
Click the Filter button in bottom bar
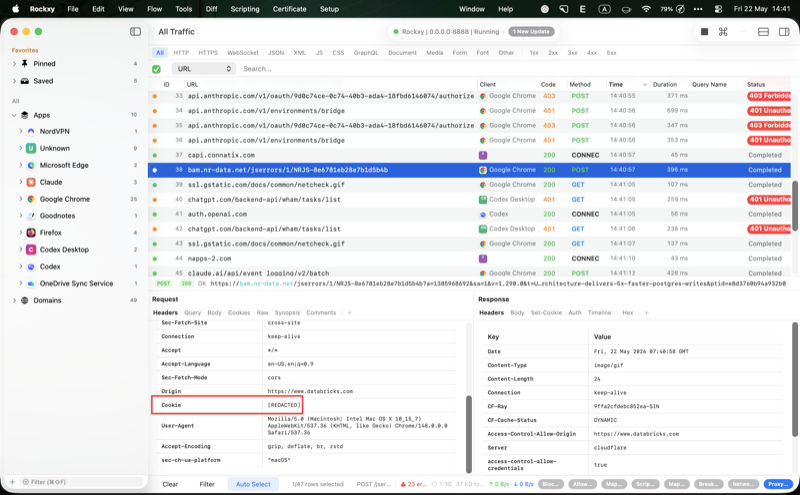[x=207, y=484]
